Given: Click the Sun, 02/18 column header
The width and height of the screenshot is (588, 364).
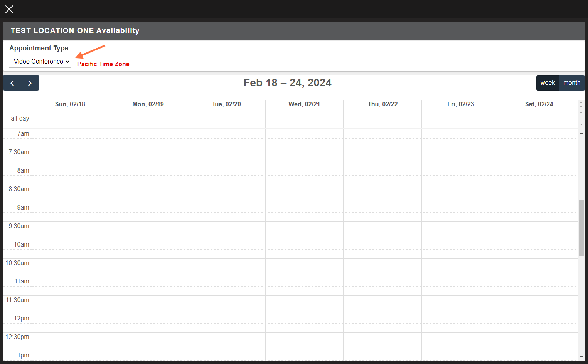Looking at the screenshot, I should (x=70, y=104).
